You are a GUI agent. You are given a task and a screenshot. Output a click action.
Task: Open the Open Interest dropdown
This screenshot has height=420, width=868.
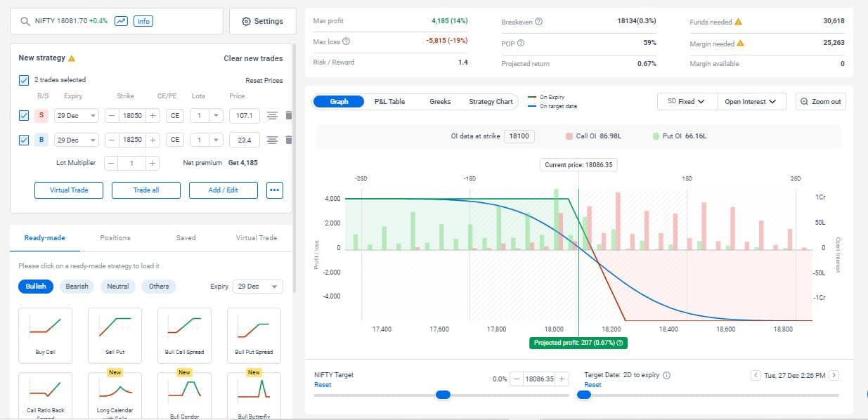coord(751,101)
